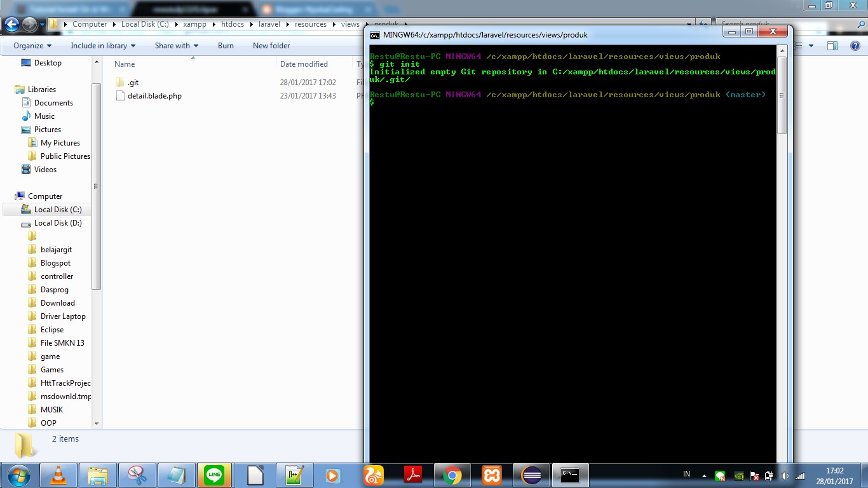Open Windows Explorer taskbar icon
The image size is (868, 488).
tap(98, 475)
